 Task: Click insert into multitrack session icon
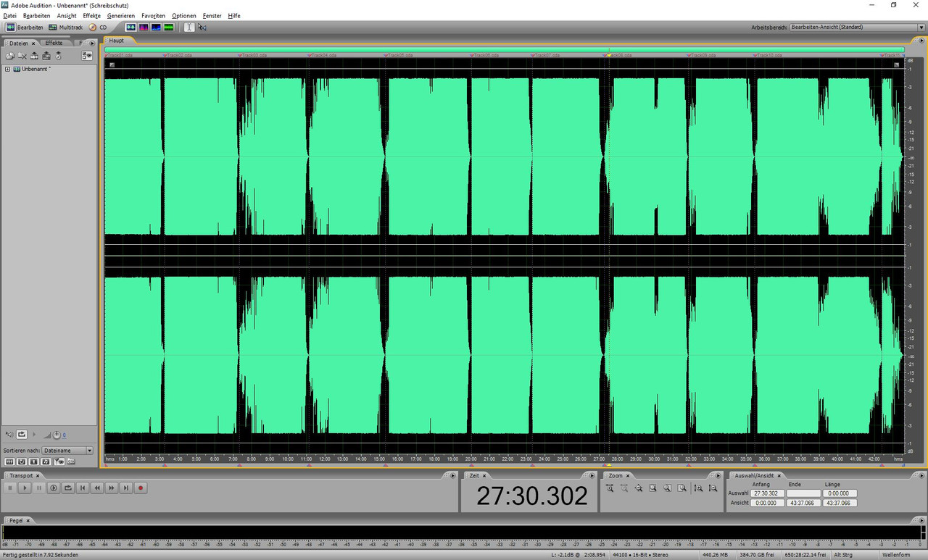[x=46, y=56]
